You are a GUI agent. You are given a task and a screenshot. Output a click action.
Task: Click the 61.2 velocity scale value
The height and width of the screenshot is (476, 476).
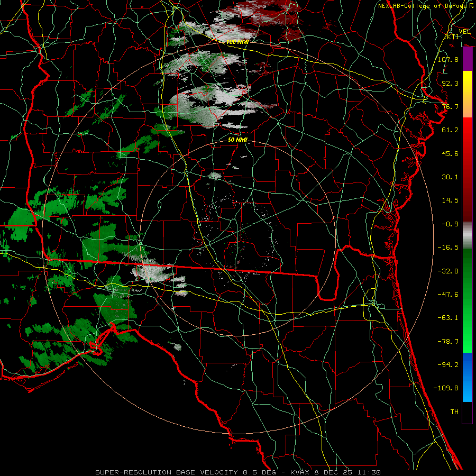point(450,130)
